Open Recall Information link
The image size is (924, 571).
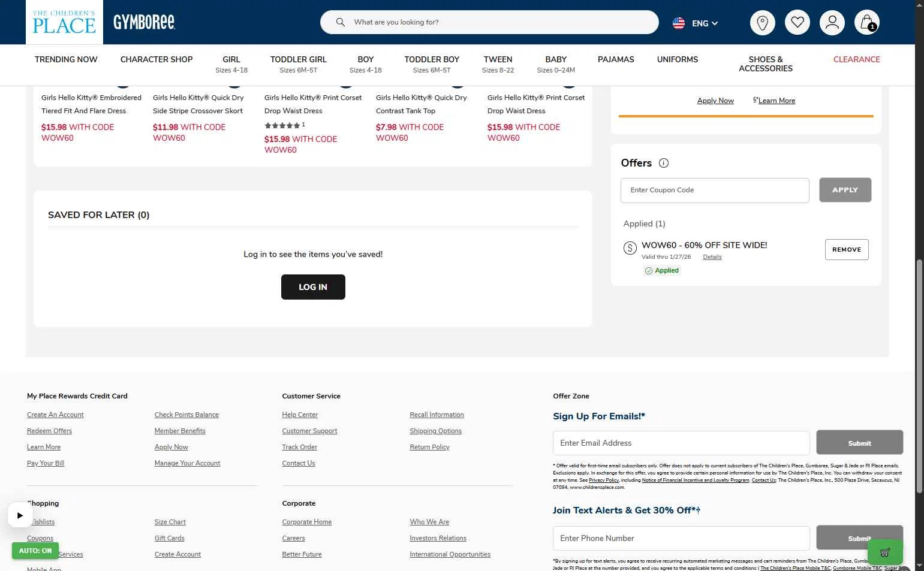437,415
